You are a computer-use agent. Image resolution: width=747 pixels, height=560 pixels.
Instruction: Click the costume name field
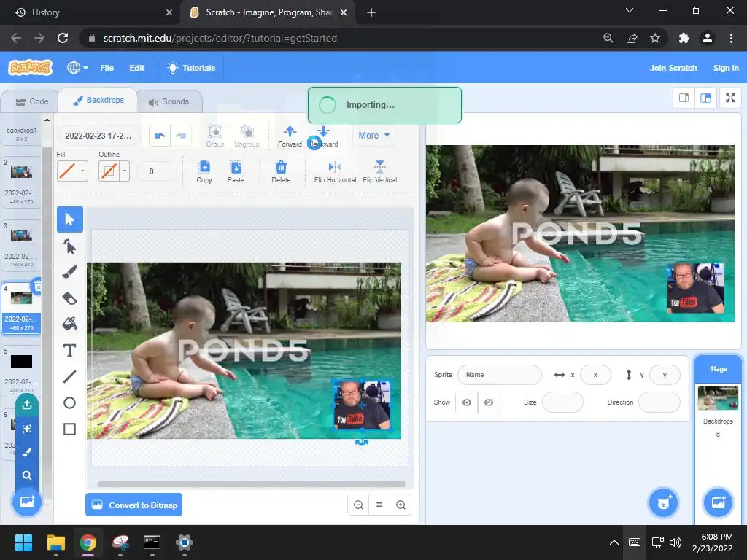98,136
